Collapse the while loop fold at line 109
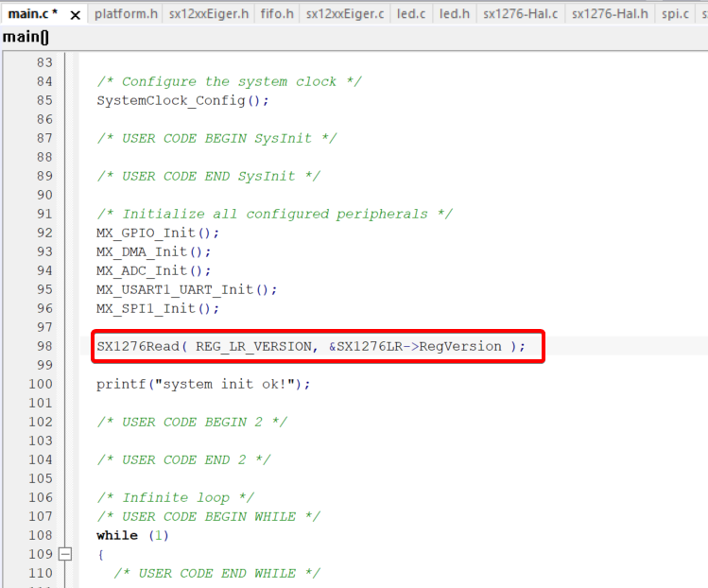708x588 pixels. click(x=65, y=555)
